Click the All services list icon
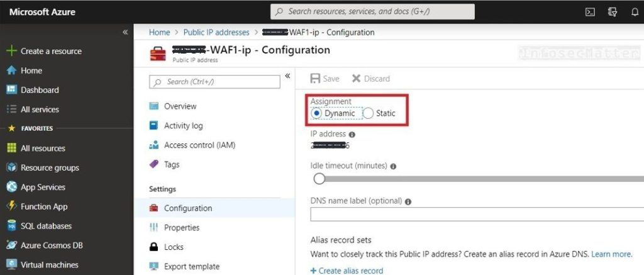 click(11, 109)
